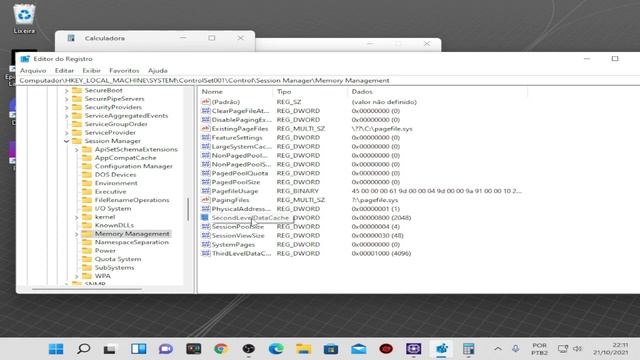
Task: Select the ClearPageFileAt... value icon
Action: (x=206, y=111)
